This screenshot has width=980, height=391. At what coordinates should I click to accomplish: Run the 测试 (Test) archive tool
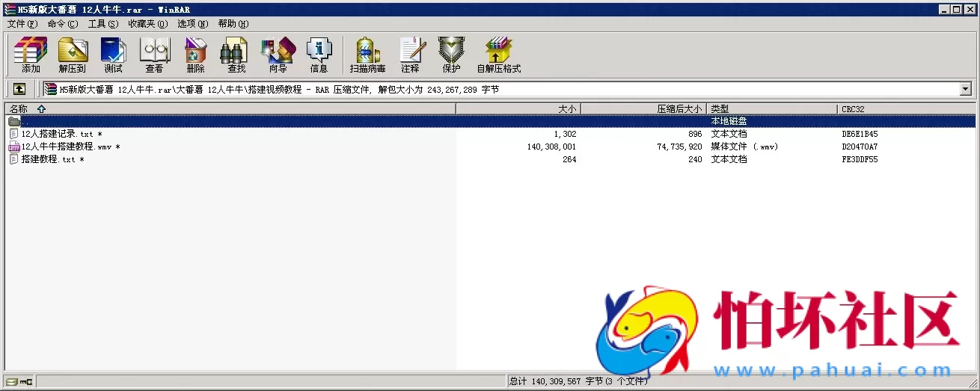tap(113, 55)
